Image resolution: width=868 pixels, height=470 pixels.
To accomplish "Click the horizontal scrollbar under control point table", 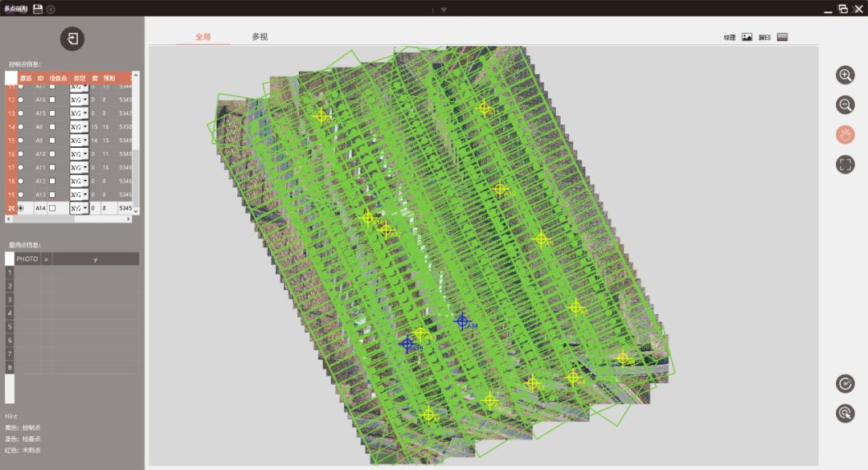I will point(68,219).
